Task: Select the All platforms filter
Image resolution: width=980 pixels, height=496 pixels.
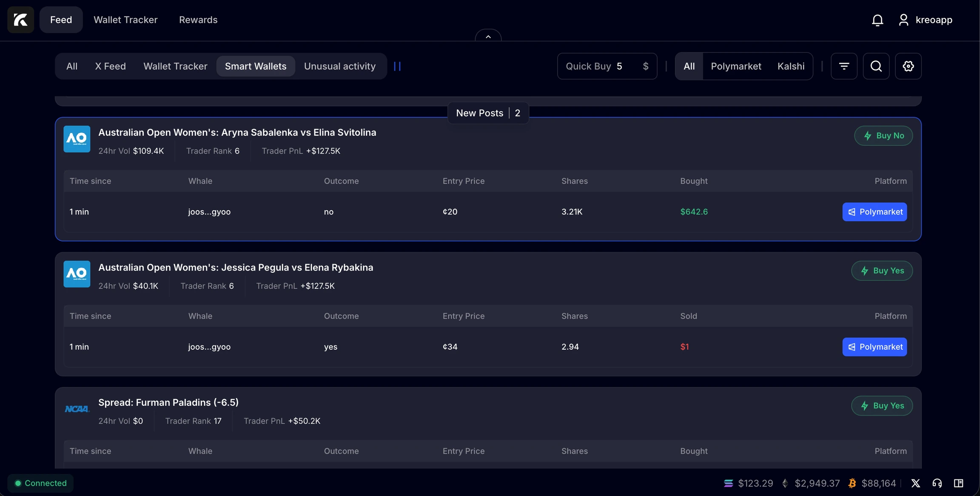Action: tap(689, 66)
